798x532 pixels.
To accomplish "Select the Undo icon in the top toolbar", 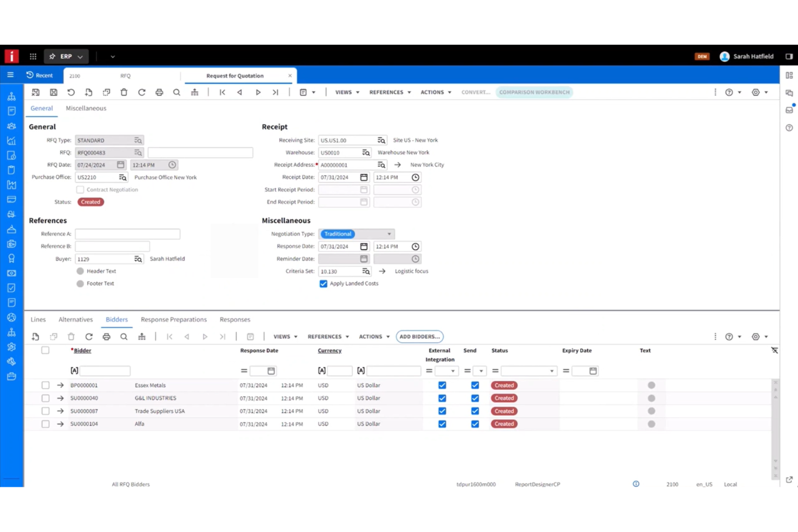I will point(71,92).
